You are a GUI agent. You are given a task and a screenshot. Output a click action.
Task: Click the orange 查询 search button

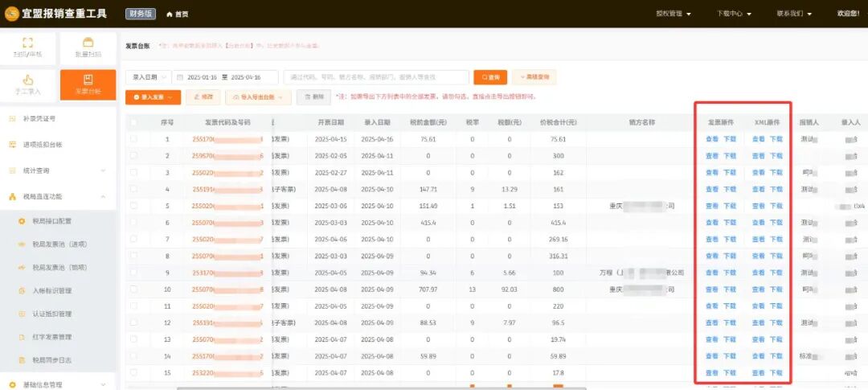[490, 77]
